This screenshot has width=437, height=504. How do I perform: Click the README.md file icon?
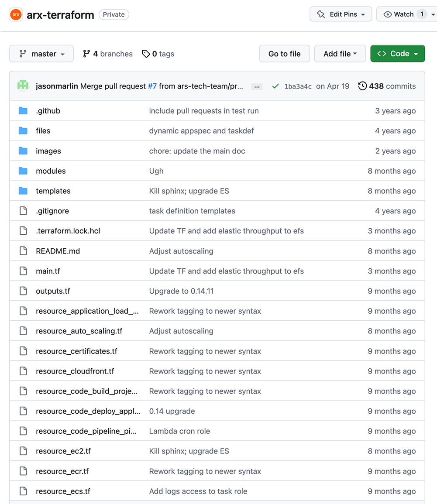click(x=23, y=251)
